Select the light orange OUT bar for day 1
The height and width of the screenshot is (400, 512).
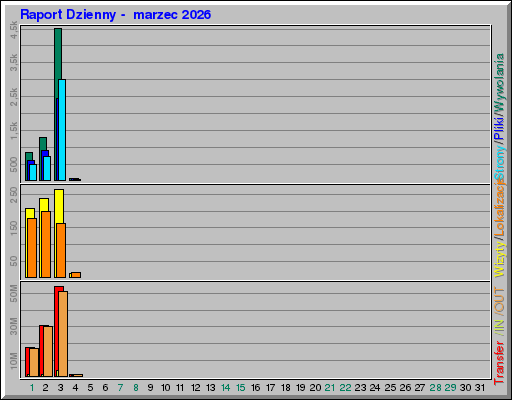[x=34, y=362]
